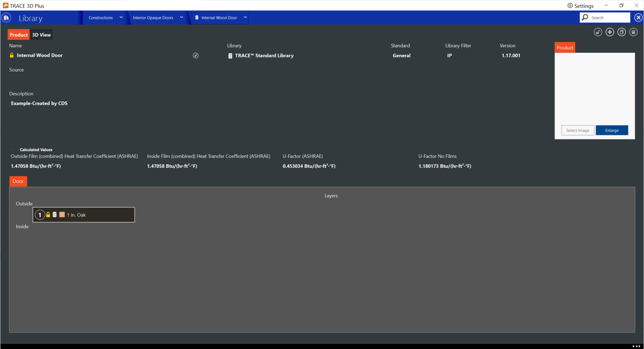644x349 pixels.
Task: Close the Library with circled X icon
Action: coord(638,18)
